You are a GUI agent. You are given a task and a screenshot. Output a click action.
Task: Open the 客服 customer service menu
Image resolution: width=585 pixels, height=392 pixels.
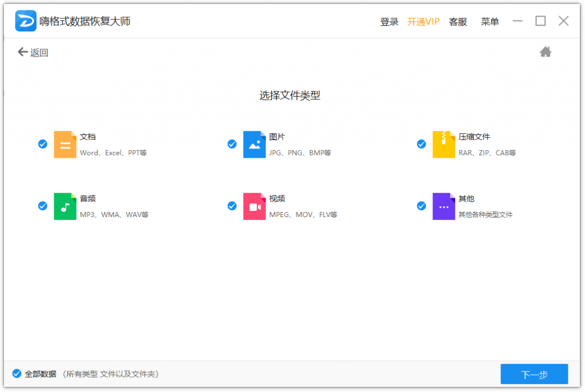[x=458, y=22]
